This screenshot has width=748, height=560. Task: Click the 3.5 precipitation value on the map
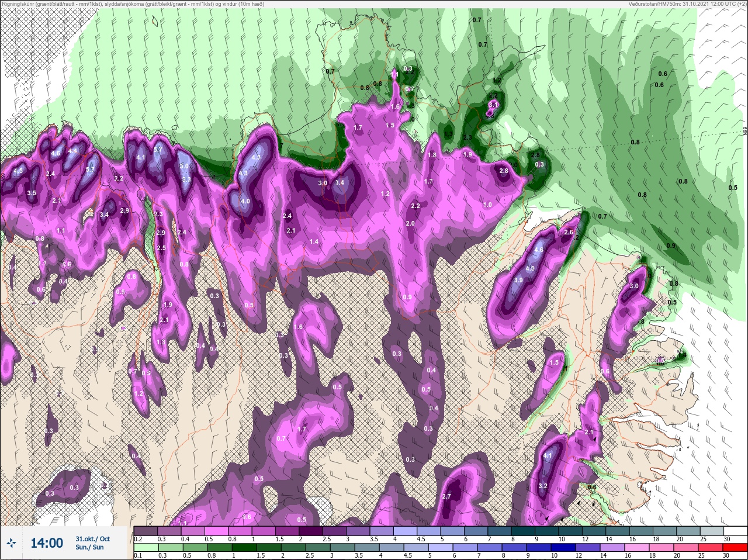32,193
